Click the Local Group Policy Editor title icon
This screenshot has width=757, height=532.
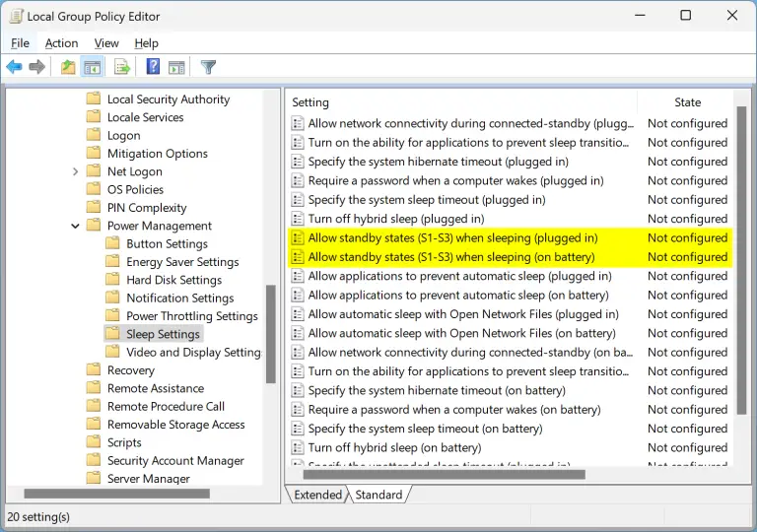(17, 17)
